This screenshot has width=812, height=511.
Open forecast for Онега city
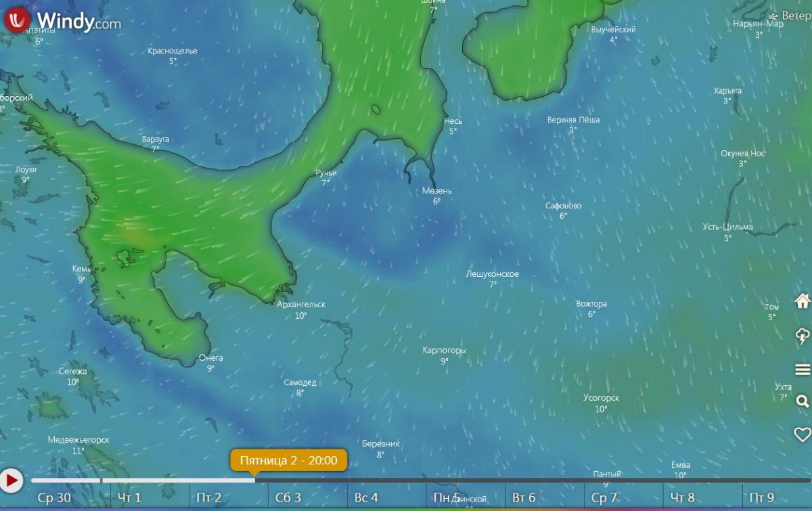(210, 358)
